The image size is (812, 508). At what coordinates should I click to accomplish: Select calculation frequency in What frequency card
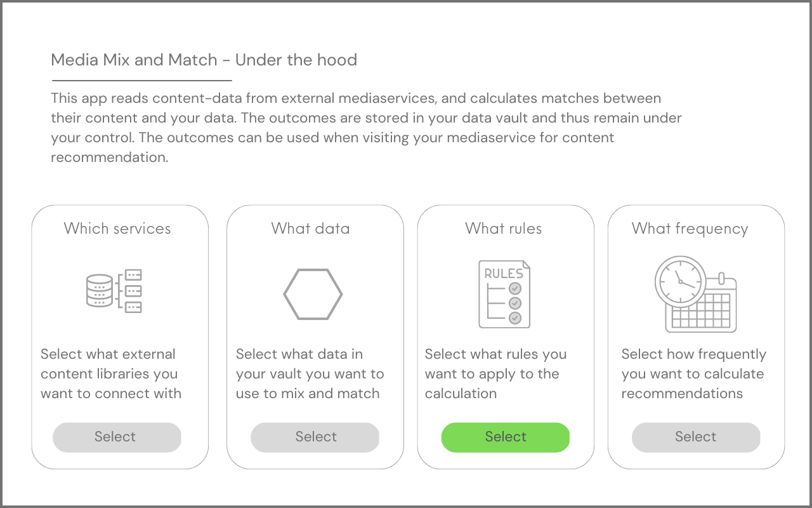pyautogui.click(x=696, y=437)
